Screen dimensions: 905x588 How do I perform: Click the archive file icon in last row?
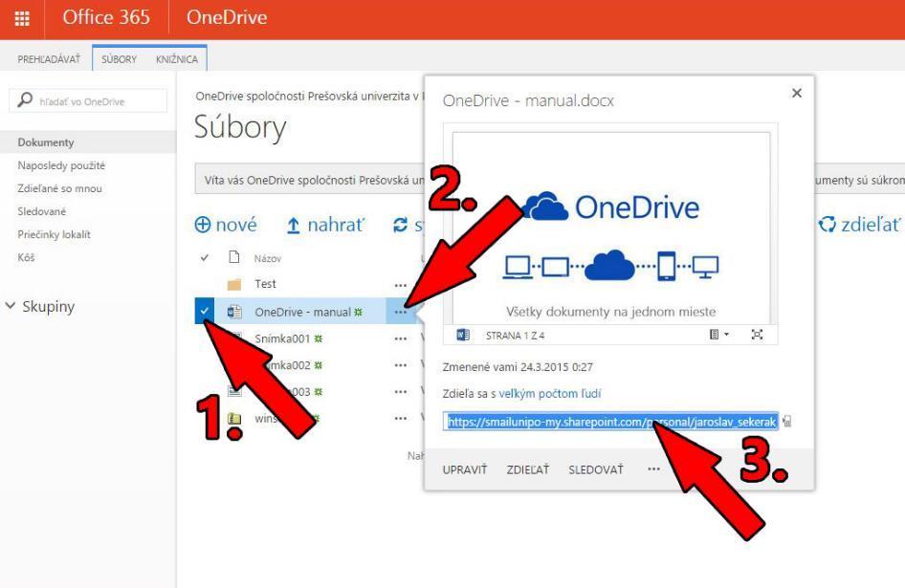[233, 419]
